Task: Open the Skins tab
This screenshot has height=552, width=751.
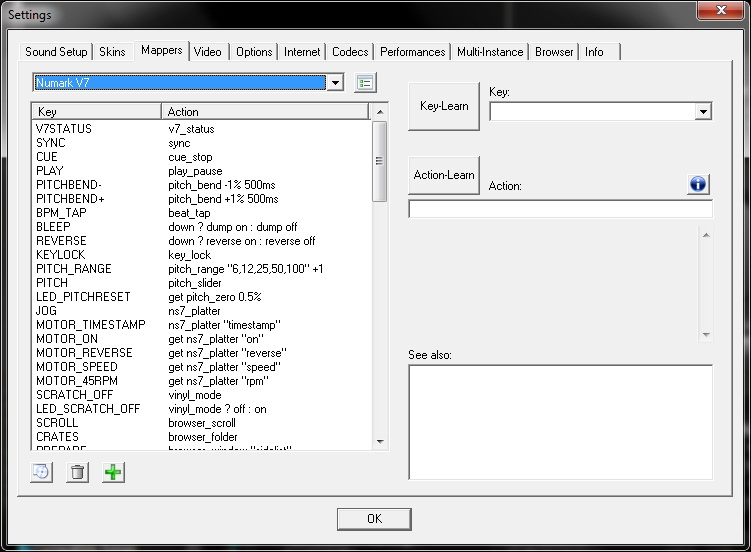Action: pos(114,52)
